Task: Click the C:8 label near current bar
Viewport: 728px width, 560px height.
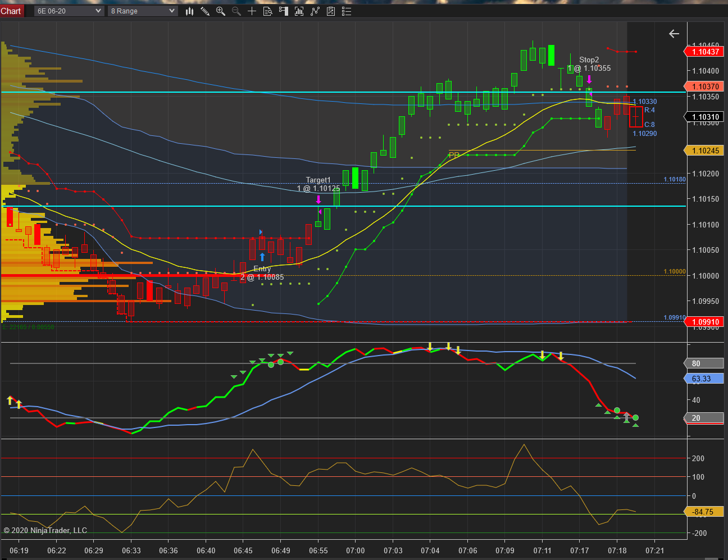Action: click(x=649, y=125)
